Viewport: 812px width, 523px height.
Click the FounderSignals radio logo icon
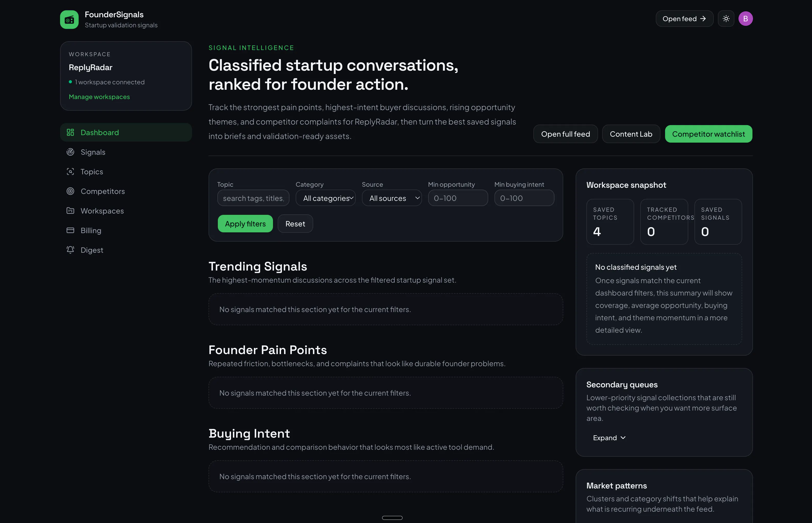(x=69, y=19)
